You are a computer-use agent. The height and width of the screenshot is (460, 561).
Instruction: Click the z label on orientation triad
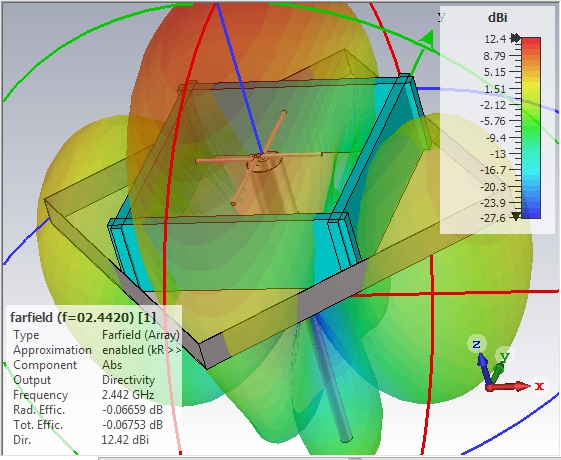[476, 344]
